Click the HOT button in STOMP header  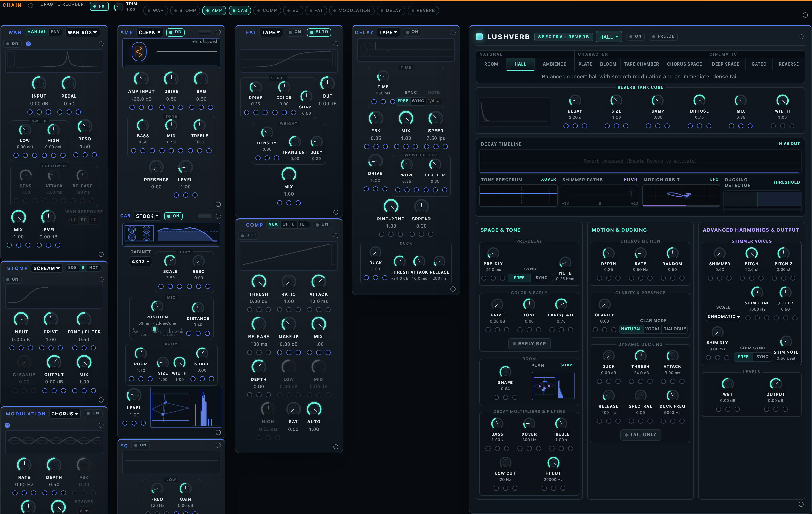point(94,268)
